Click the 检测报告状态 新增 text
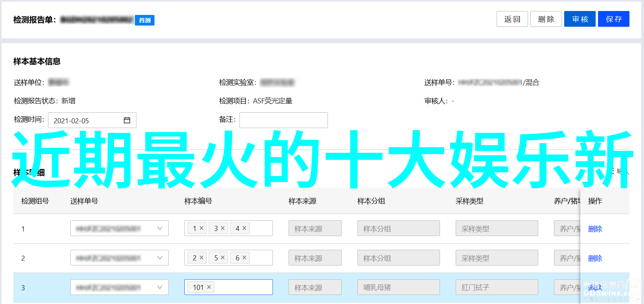 (44, 101)
